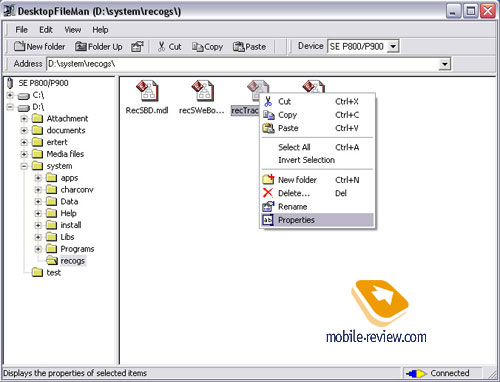The height and width of the screenshot is (382, 500).
Task: Choose Properties in context menu
Action: [317, 220]
